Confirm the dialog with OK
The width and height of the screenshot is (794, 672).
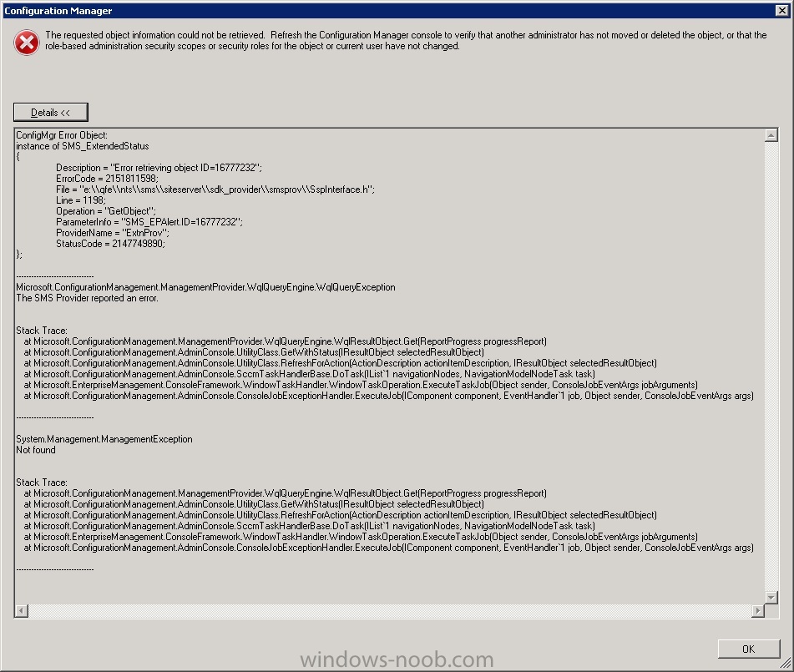click(x=748, y=649)
